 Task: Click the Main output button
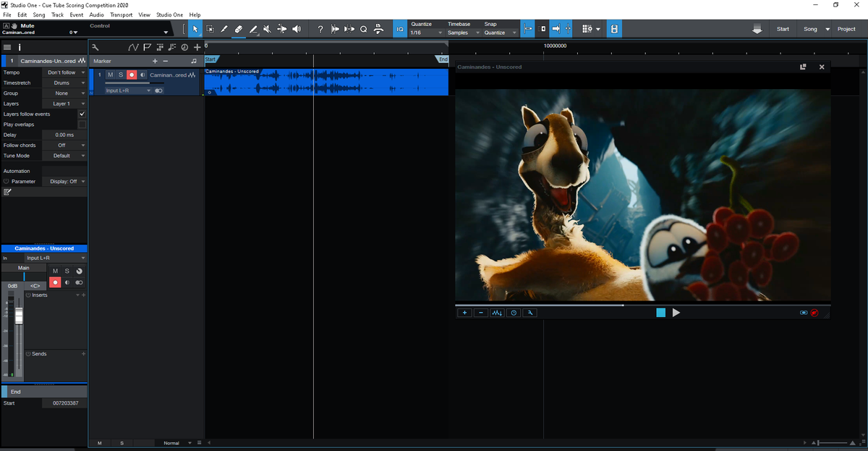(x=24, y=268)
